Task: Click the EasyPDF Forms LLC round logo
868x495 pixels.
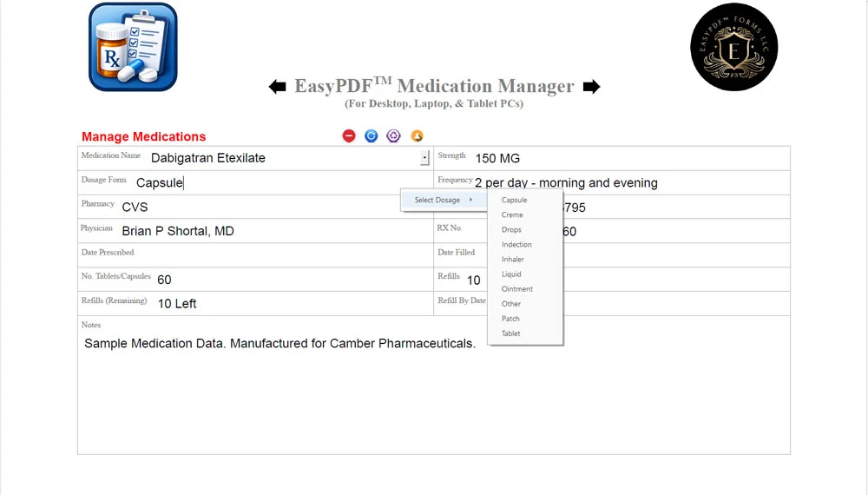Action: [x=734, y=47]
